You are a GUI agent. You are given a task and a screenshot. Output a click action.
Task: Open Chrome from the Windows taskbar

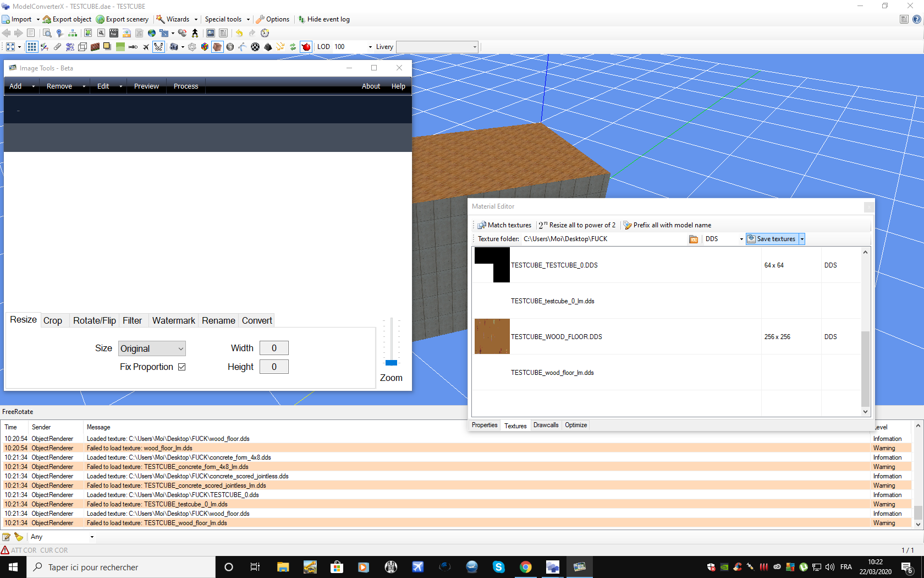(x=526, y=567)
